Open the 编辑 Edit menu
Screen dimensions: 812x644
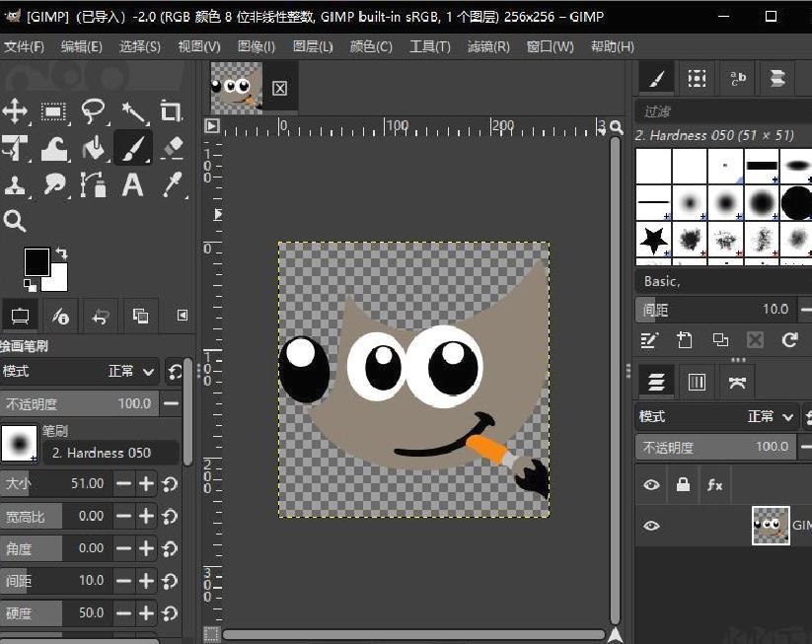81,46
